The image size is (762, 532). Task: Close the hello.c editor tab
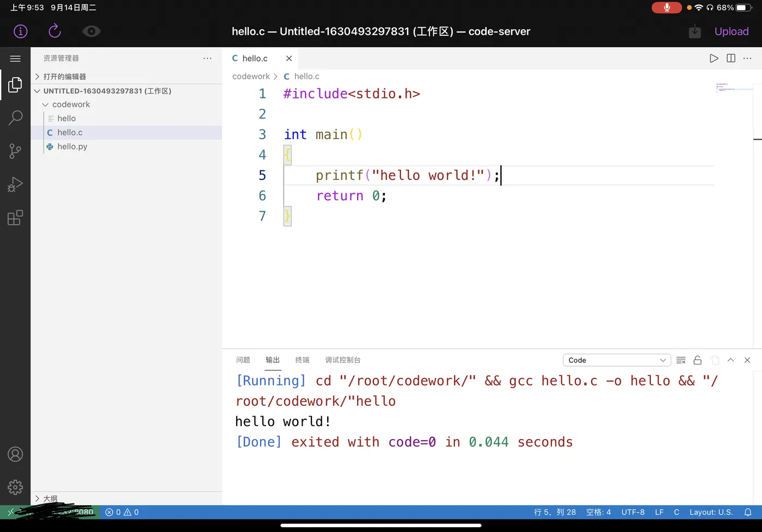(x=289, y=58)
